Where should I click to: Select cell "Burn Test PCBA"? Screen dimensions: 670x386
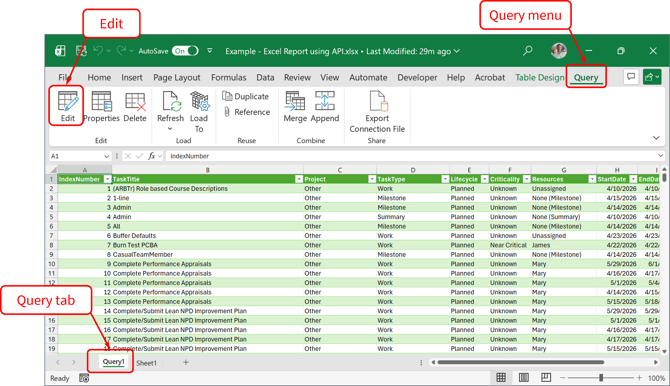(207, 245)
